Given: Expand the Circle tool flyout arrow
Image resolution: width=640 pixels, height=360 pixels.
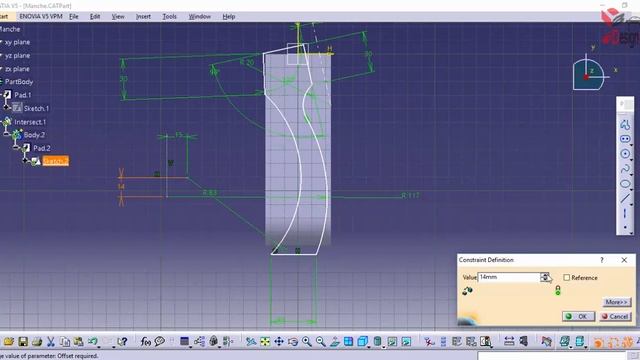Looking at the screenshot, I should (x=631, y=160).
